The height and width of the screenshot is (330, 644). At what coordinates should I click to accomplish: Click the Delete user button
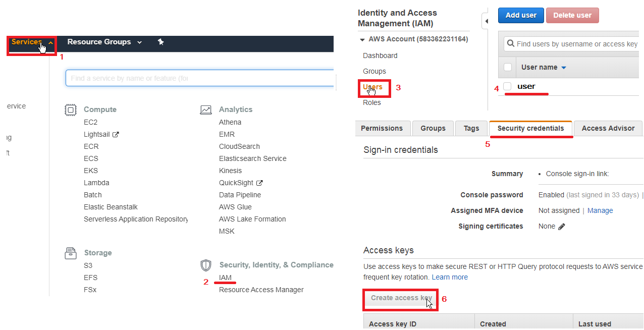(572, 15)
